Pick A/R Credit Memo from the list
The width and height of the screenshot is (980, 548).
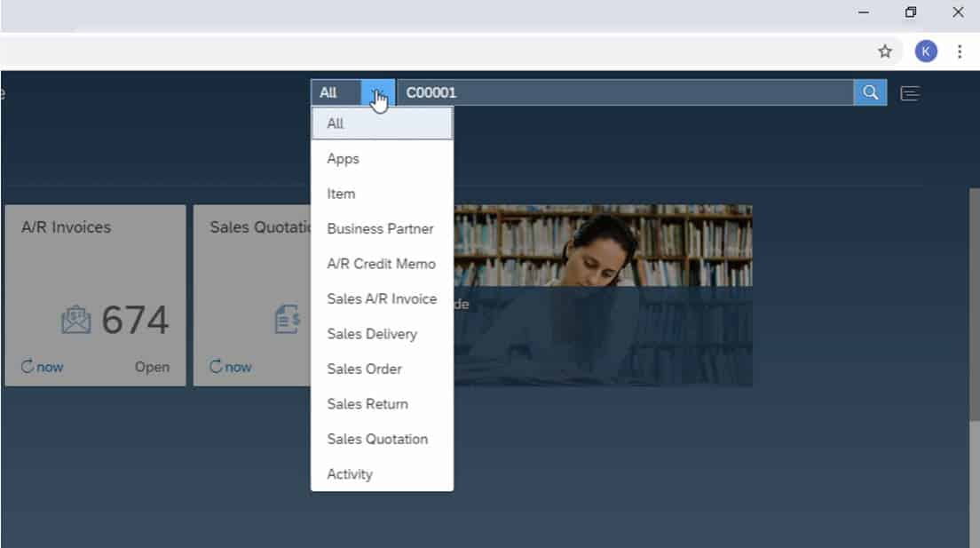click(381, 264)
